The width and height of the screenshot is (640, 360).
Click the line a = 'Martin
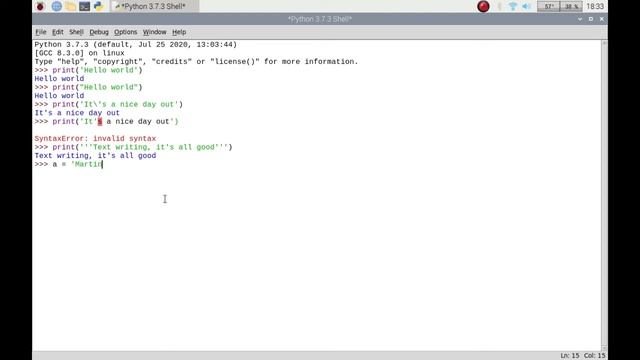[69, 164]
